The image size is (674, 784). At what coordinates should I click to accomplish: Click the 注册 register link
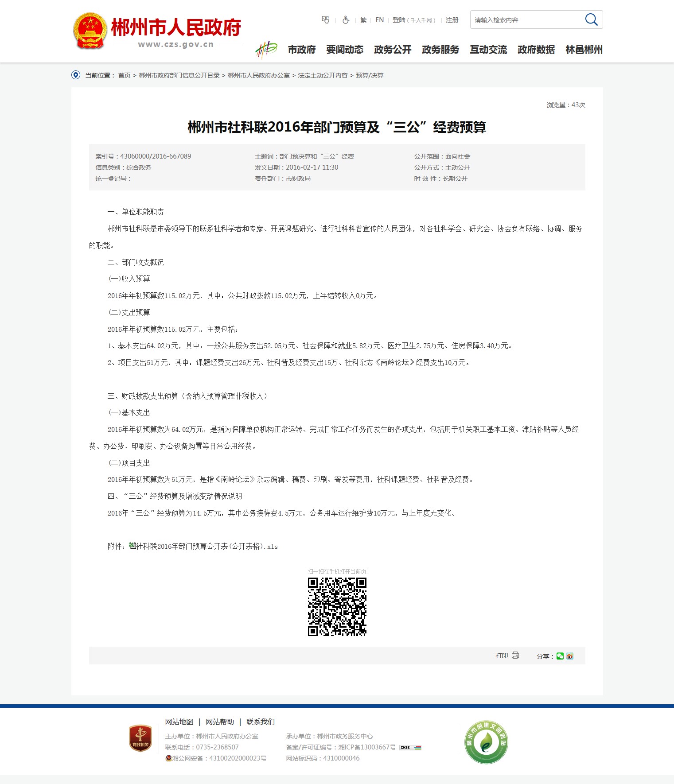point(452,20)
